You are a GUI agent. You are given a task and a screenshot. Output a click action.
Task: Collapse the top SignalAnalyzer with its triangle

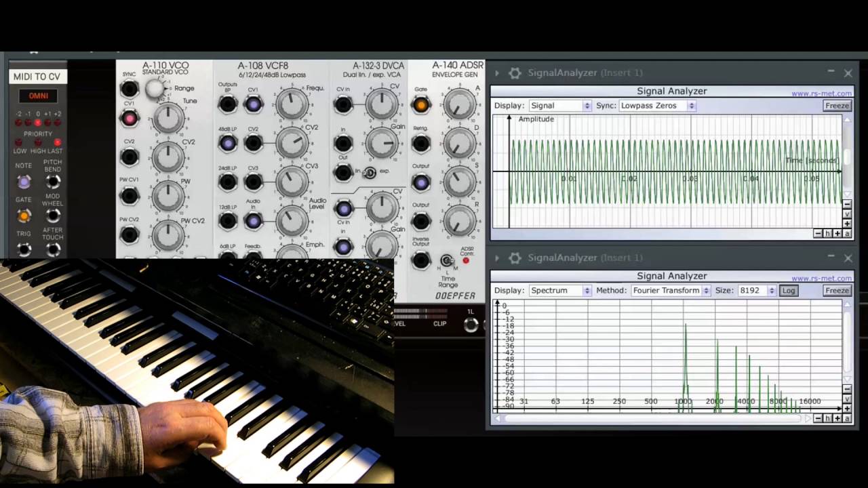pos(497,73)
